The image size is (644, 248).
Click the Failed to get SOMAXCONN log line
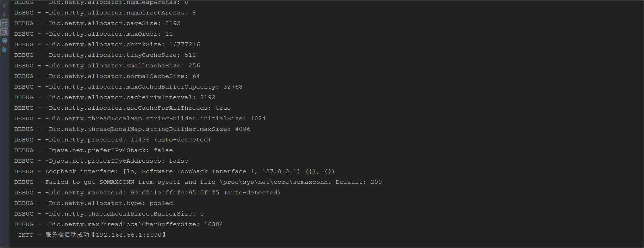point(198,182)
